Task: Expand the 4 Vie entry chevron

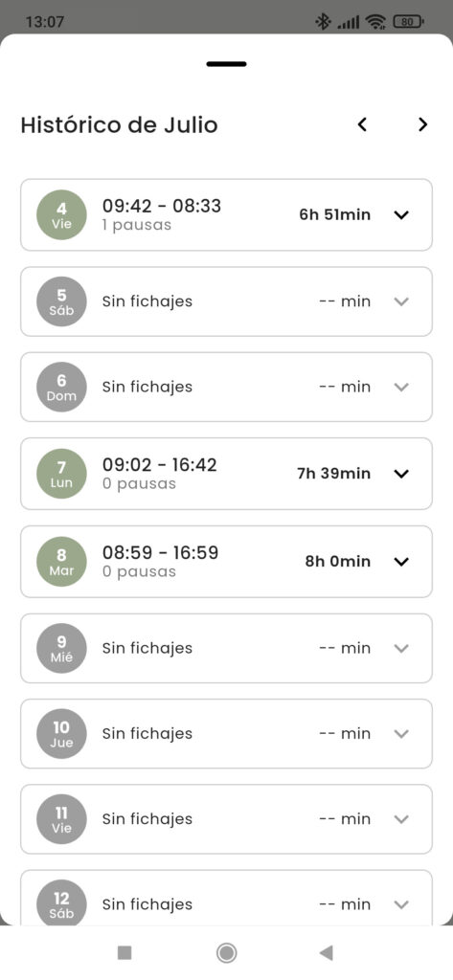Action: point(401,215)
